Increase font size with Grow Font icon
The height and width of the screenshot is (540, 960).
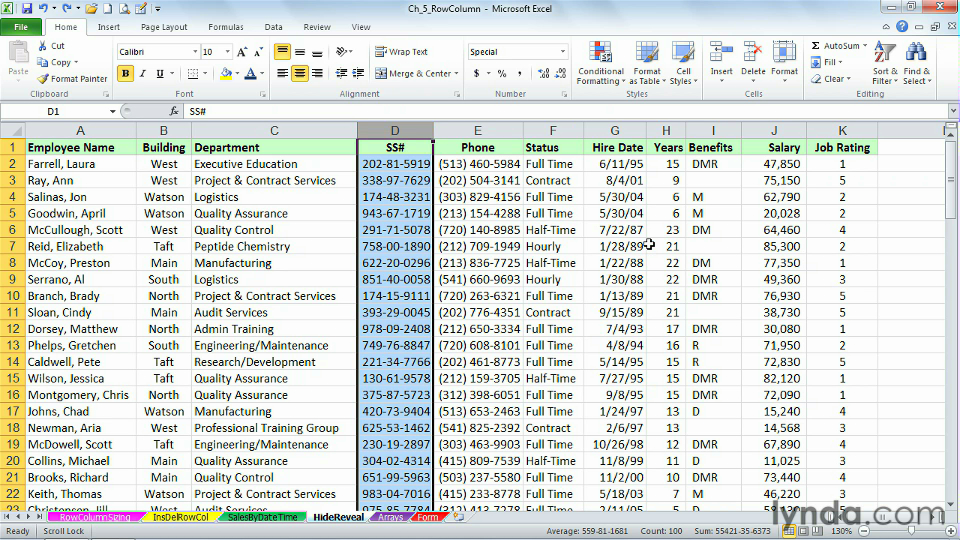[x=242, y=52]
